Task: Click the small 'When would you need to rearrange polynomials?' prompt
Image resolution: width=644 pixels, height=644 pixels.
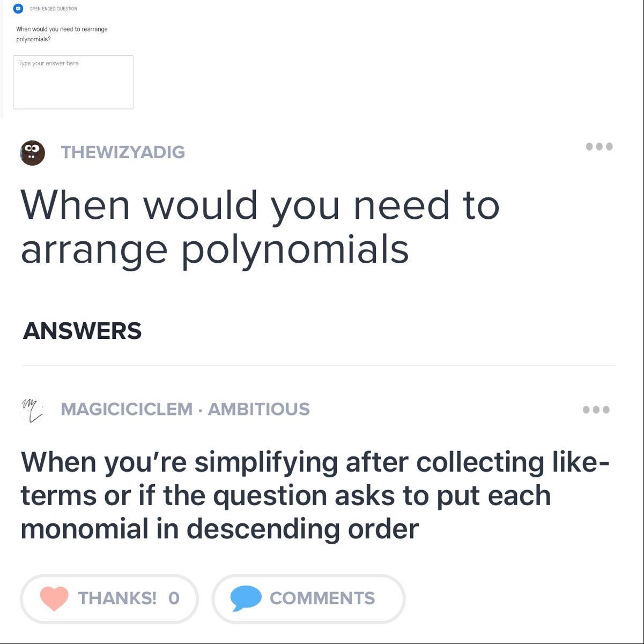Action: coord(62,34)
